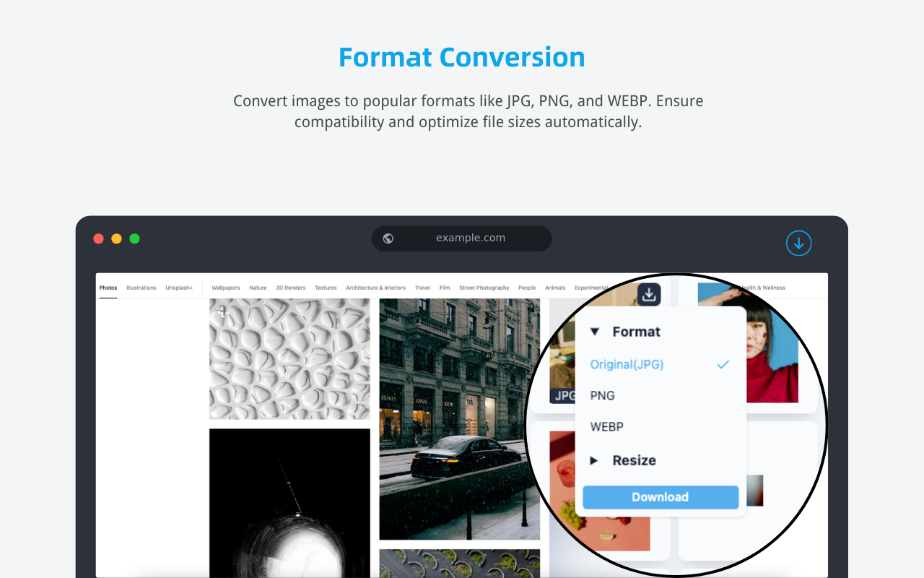
Task: Select the PNG format option
Action: [602, 395]
